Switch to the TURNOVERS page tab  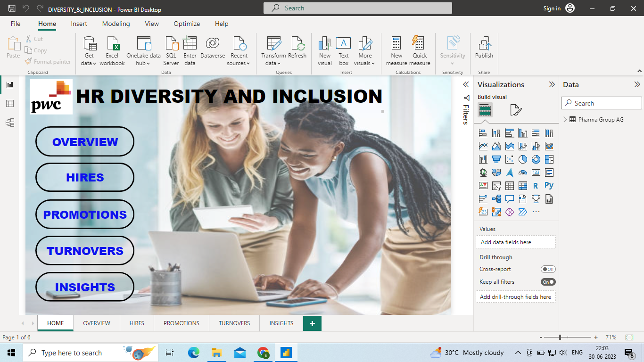[x=234, y=323]
